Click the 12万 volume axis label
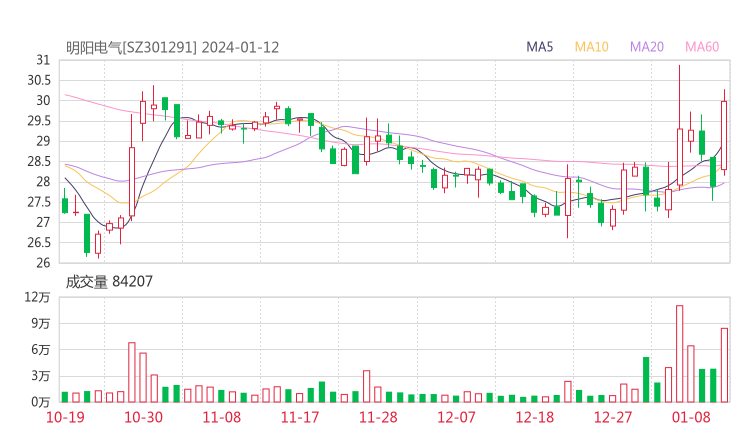740x440 pixels. tap(37, 297)
